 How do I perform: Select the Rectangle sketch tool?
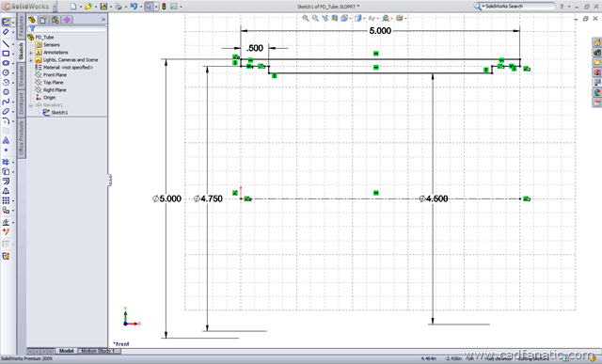point(6,54)
